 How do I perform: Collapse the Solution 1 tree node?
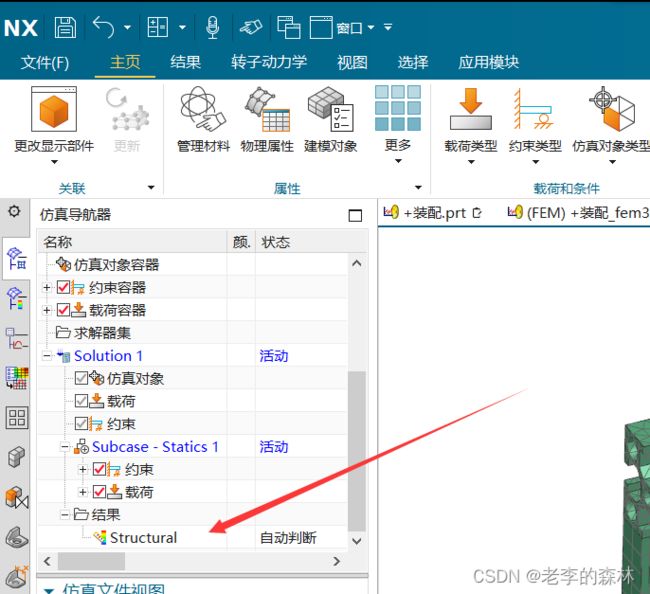tap(47, 356)
